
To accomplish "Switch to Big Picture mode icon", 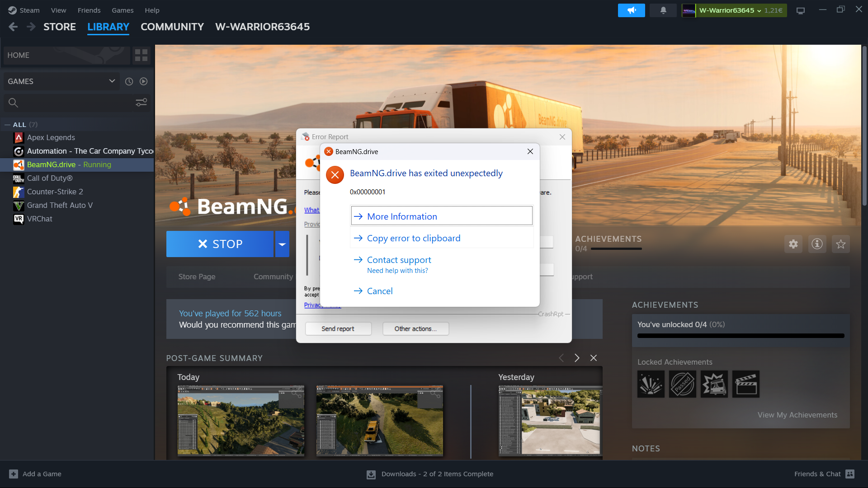I will 800,10.
